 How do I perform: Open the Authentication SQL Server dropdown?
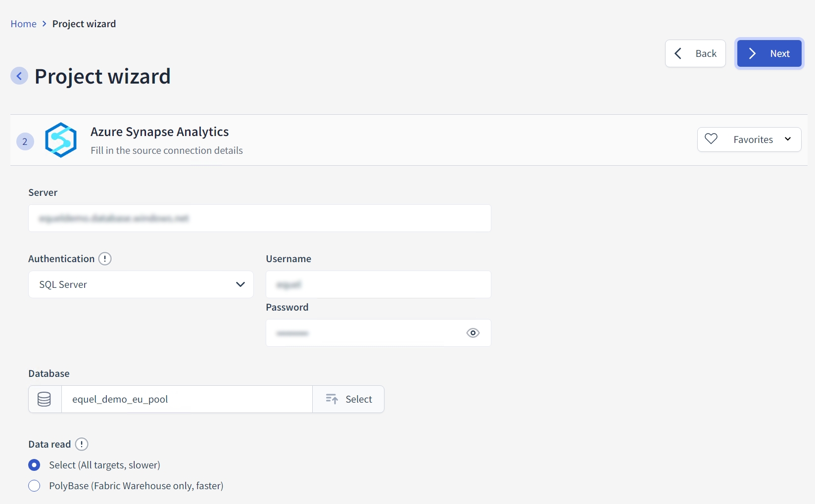[x=141, y=284]
